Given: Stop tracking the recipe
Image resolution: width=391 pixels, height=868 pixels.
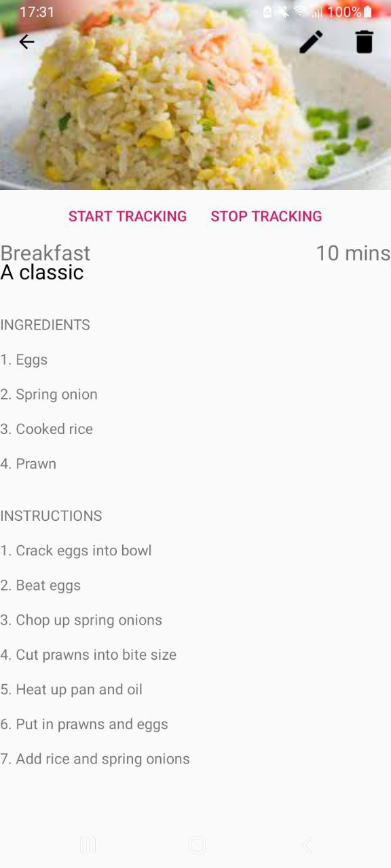Looking at the screenshot, I should pyautogui.click(x=266, y=216).
